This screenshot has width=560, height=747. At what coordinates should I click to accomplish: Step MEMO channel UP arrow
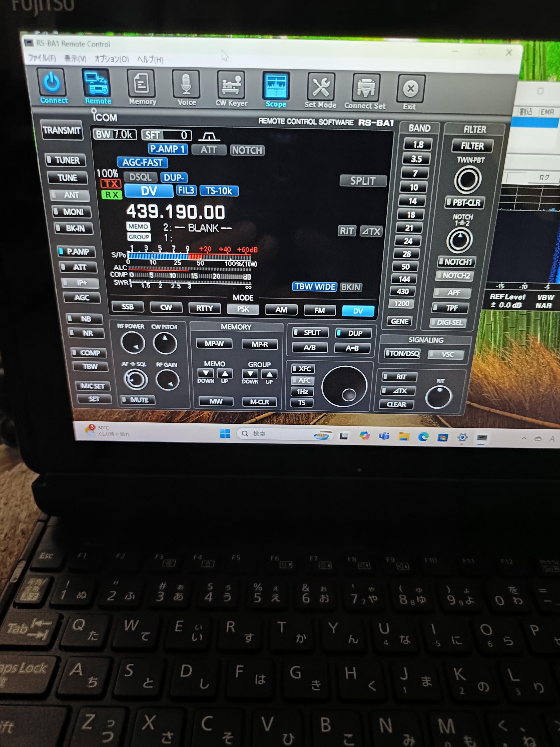pos(225,374)
